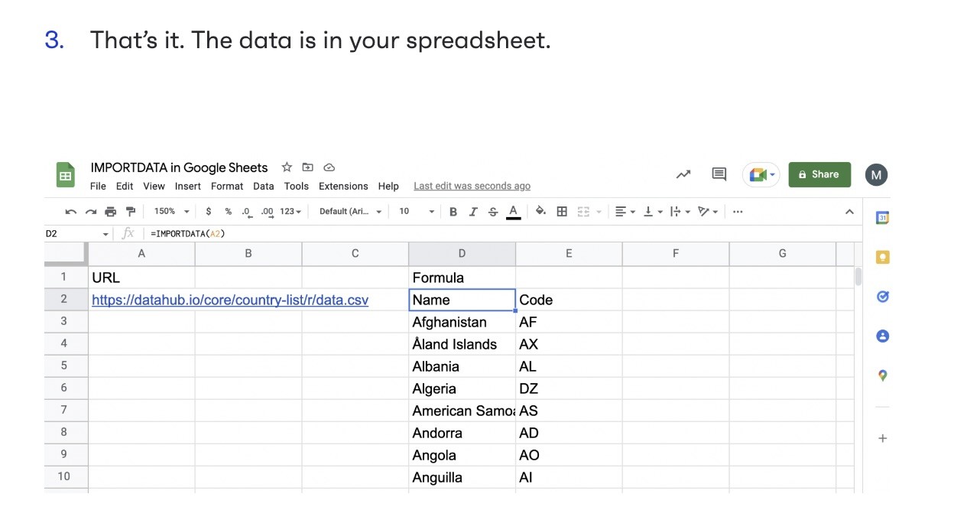Toggle italic formatting
980x510 pixels.
[473, 211]
